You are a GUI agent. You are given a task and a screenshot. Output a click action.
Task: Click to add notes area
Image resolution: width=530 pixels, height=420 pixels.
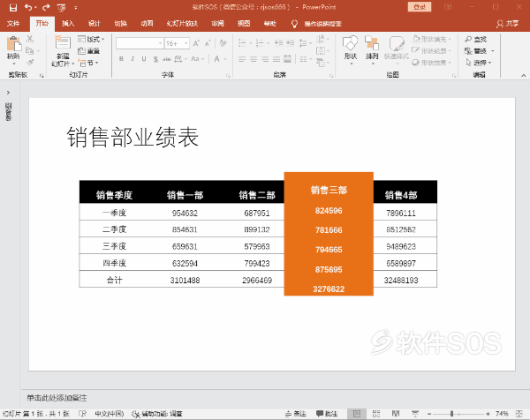click(57, 398)
